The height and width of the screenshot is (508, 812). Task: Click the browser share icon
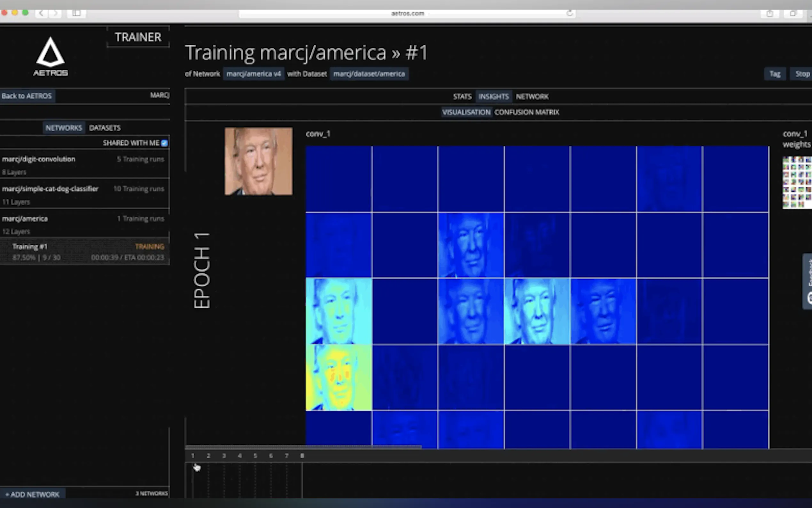click(770, 13)
